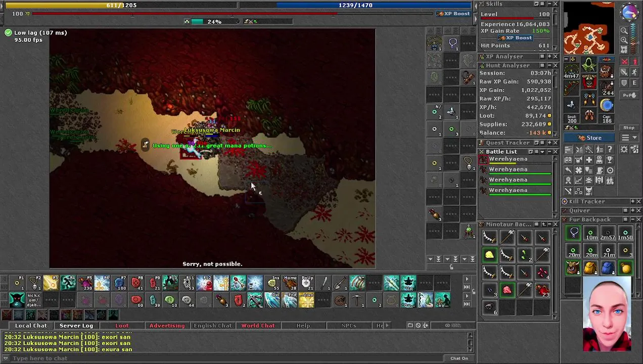Image resolution: width=643 pixels, height=364 pixels.
Task: Open the NPCs chat tab
Action: 348,326
